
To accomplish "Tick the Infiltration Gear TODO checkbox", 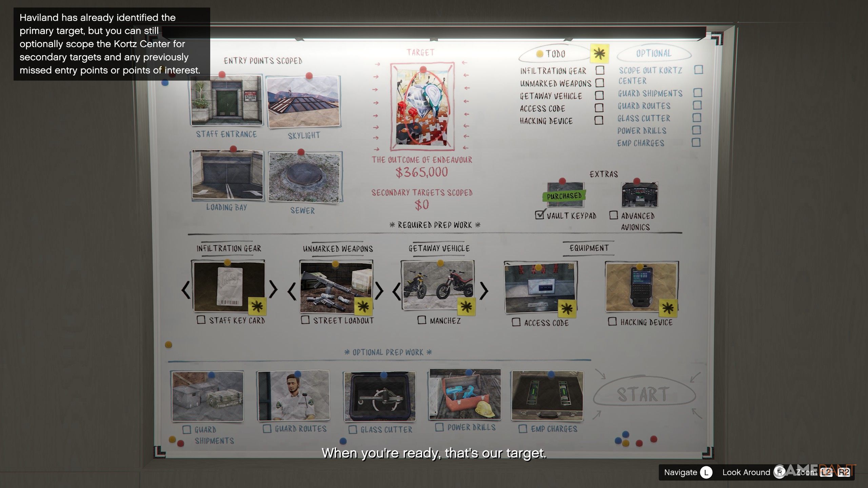I will point(600,70).
